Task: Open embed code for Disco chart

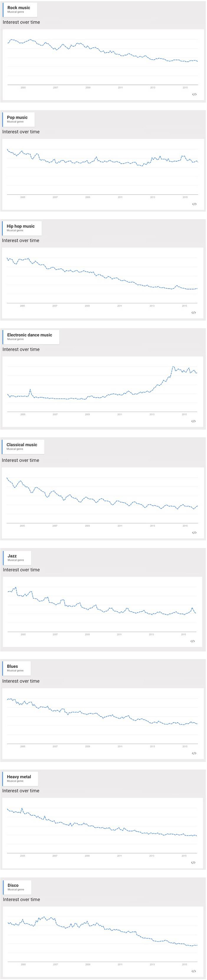Action: tap(194, 971)
